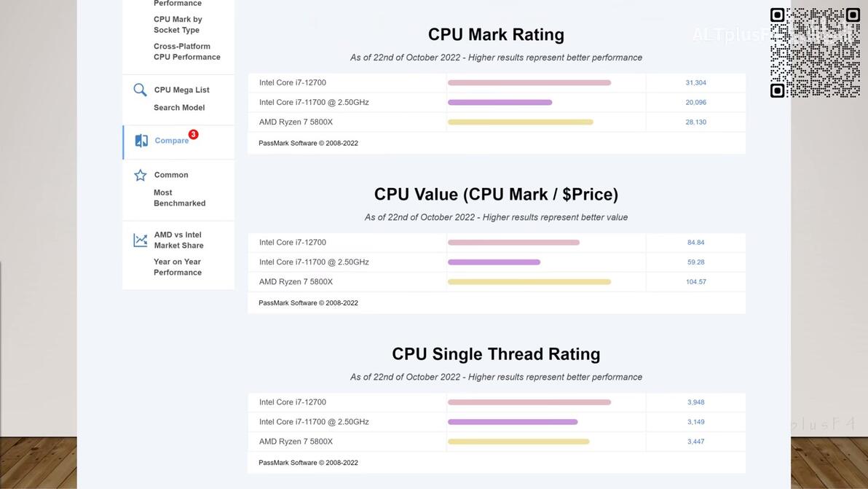This screenshot has height=489, width=868.
Task: Click the market share chart icon
Action: [141, 240]
